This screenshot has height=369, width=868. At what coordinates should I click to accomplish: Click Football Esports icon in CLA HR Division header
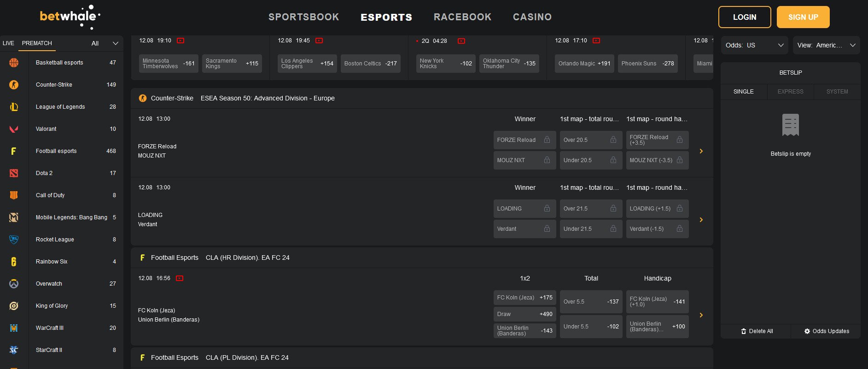(143, 258)
